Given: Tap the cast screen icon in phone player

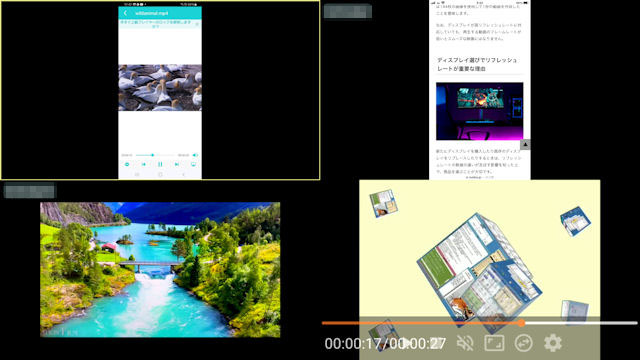Looking at the screenshot, I should tap(193, 164).
